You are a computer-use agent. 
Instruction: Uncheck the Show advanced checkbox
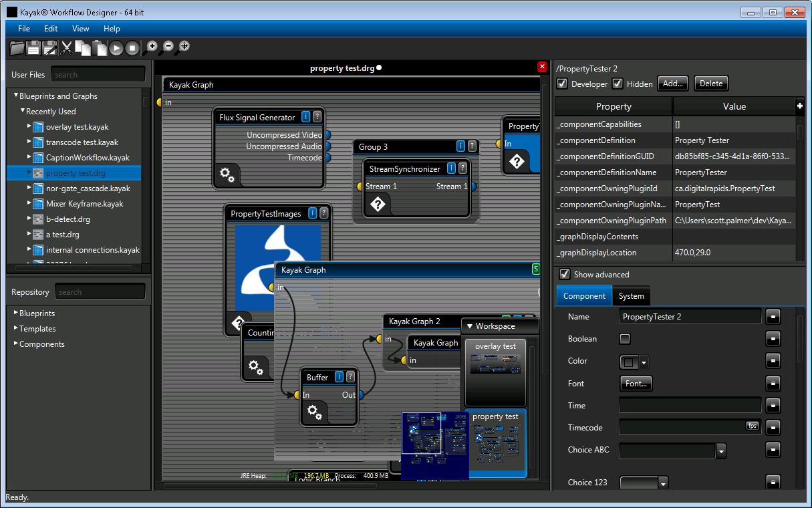[x=565, y=274]
